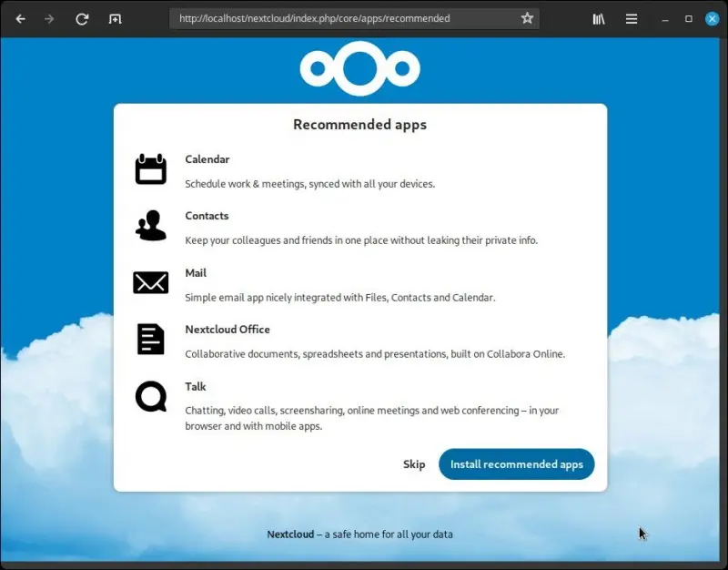Go back using the browser back arrow
The image size is (728, 570).
pyautogui.click(x=20, y=18)
